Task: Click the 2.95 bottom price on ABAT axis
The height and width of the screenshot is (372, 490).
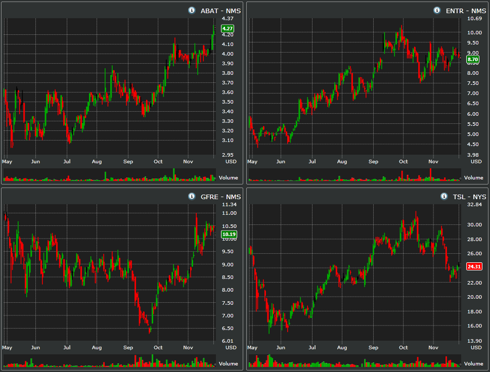Action: [228, 155]
